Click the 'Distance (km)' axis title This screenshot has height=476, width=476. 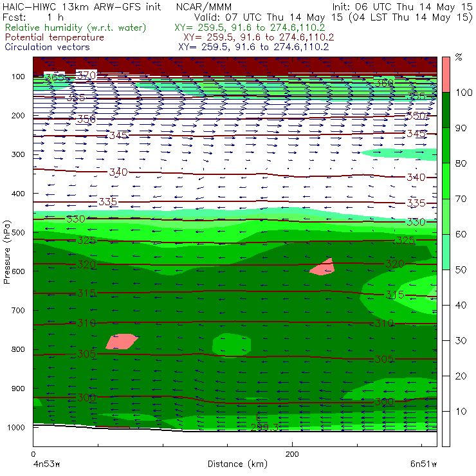238,464
